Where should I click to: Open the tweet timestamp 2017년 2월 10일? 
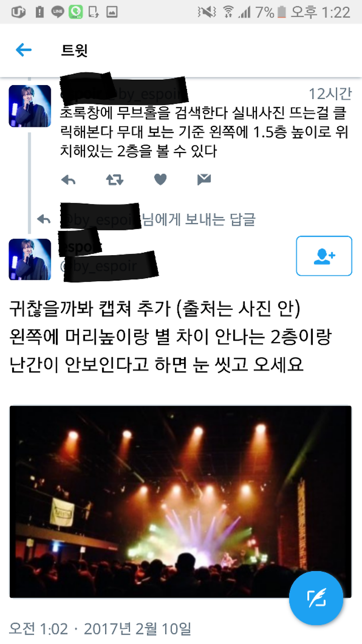pyautogui.click(x=137, y=628)
